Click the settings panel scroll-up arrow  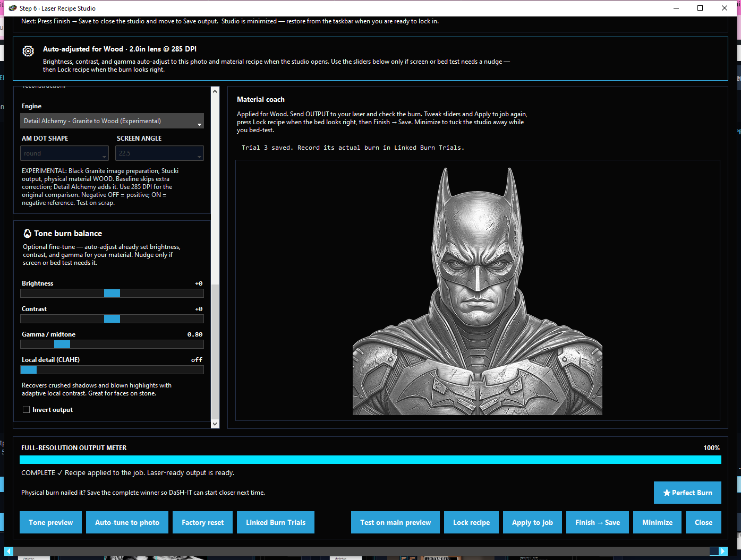(x=215, y=91)
